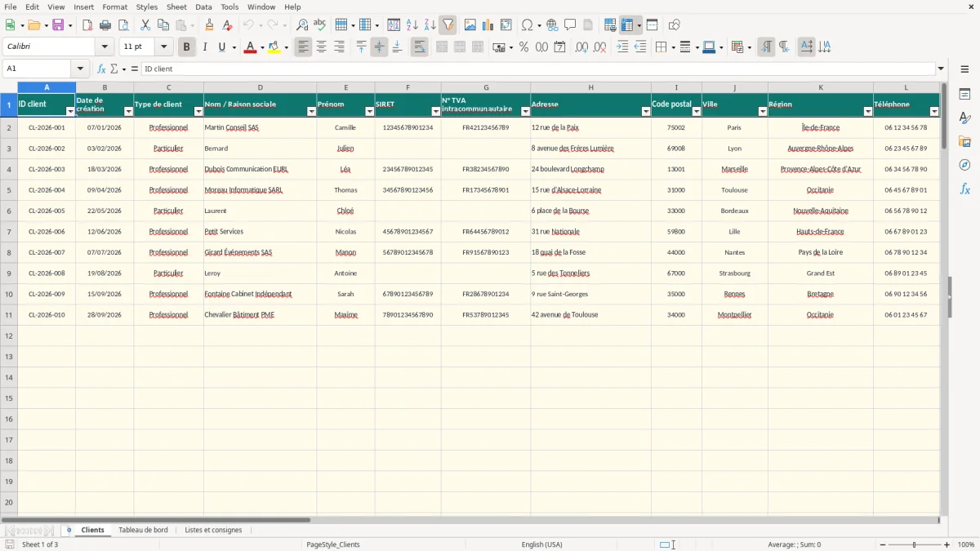
Task: Open filter dropdown for Type de client
Action: pyautogui.click(x=198, y=111)
